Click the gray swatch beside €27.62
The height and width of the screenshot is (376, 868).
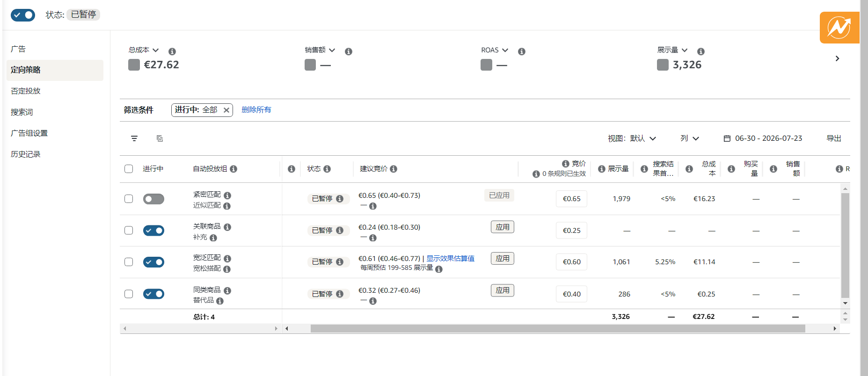tap(134, 65)
